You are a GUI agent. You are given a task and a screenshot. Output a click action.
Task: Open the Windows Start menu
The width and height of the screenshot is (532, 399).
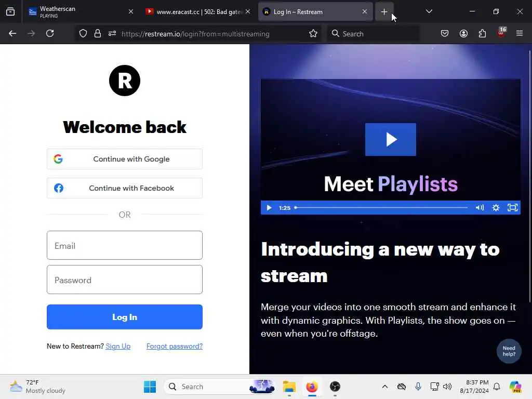[x=150, y=387]
